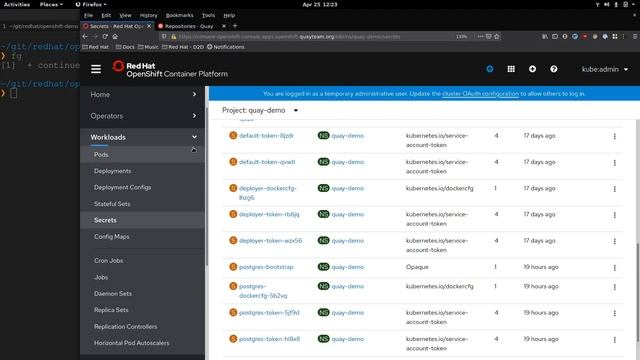Open kebab menu for default-token-8jzdr

click(x=614, y=136)
